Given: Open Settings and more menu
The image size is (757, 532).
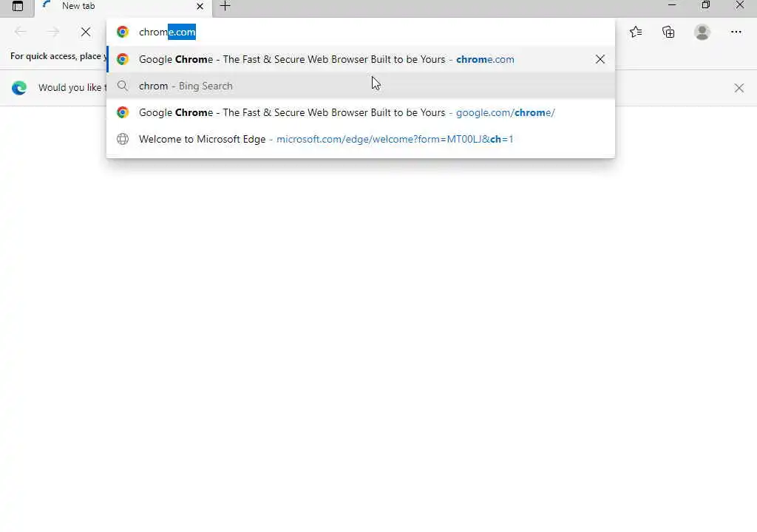Looking at the screenshot, I should click(736, 32).
